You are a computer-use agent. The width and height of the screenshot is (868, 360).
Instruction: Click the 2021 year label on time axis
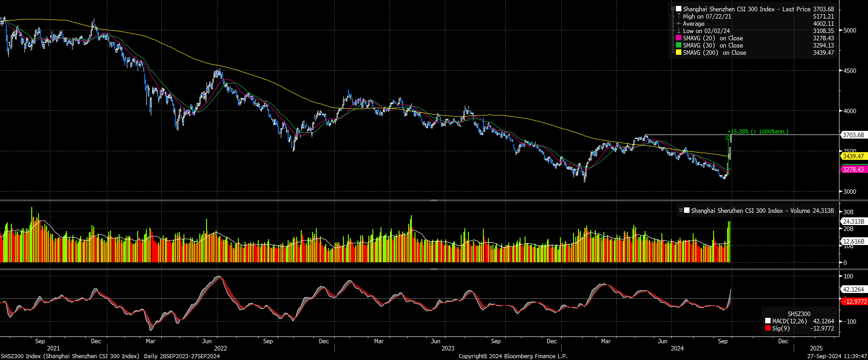(x=53, y=348)
